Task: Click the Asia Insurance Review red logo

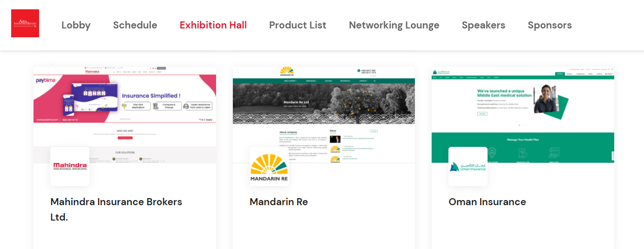Action: click(x=25, y=23)
